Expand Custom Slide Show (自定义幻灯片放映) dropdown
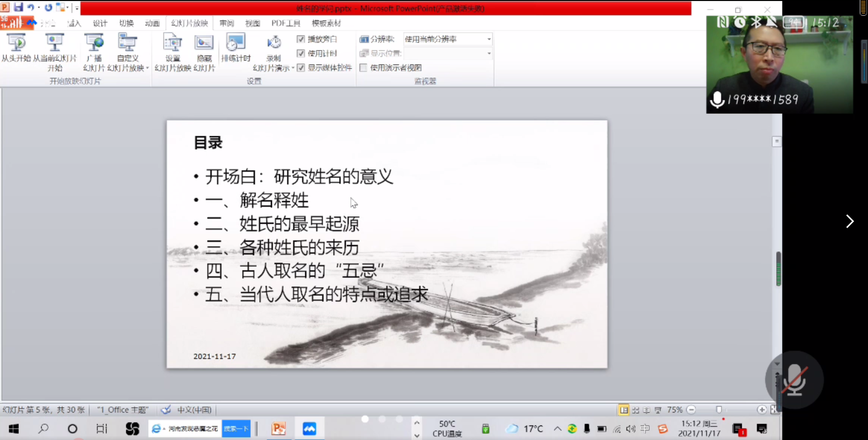Viewport: 868px width, 440px height. tap(128, 62)
